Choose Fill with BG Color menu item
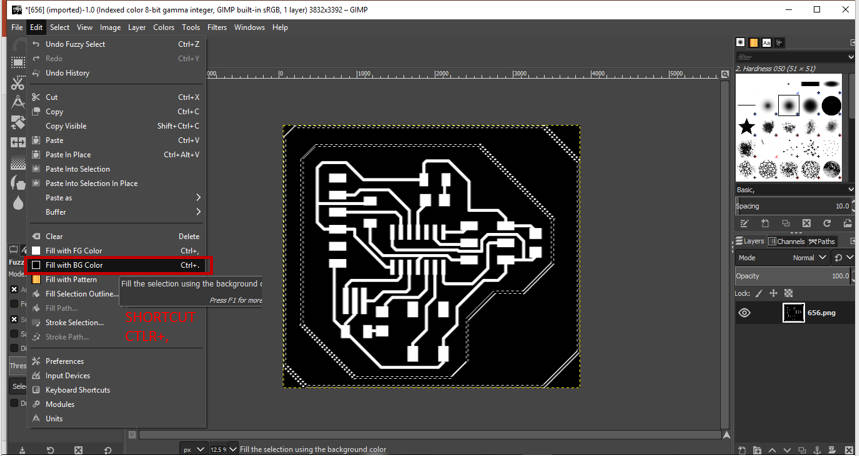The width and height of the screenshot is (859, 456). click(x=117, y=265)
